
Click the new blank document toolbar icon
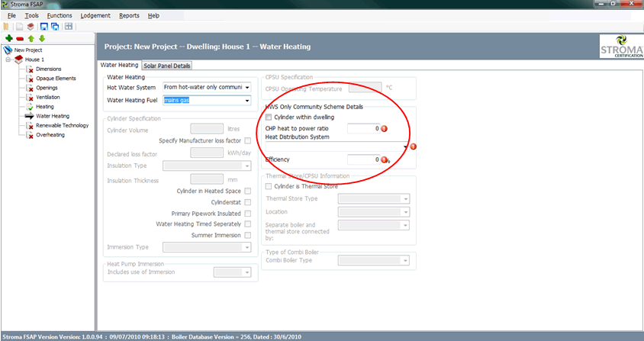pyautogui.click(x=19, y=27)
